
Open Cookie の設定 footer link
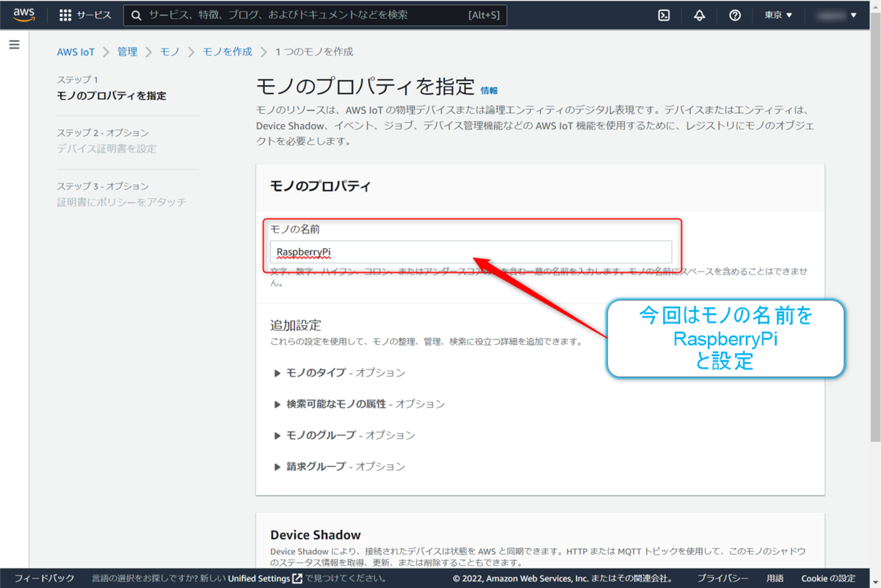[x=828, y=578]
